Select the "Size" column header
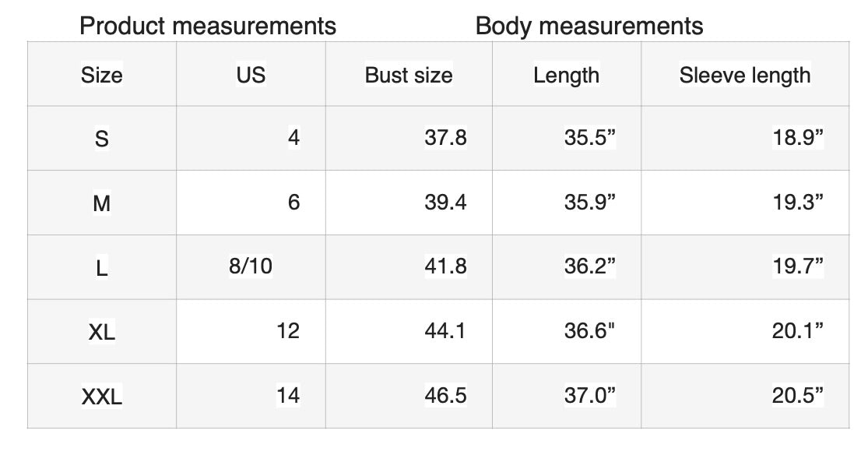Image resolution: width=868 pixels, height=455 pixels. 101,75
